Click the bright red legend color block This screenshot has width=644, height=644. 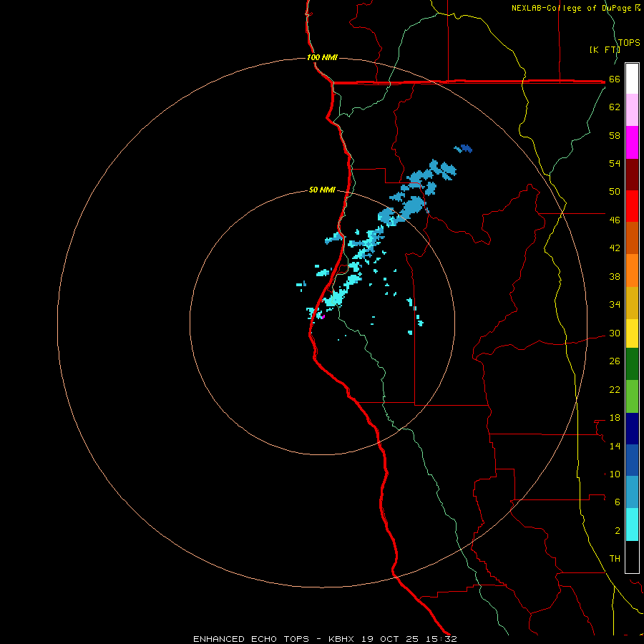[632, 206]
